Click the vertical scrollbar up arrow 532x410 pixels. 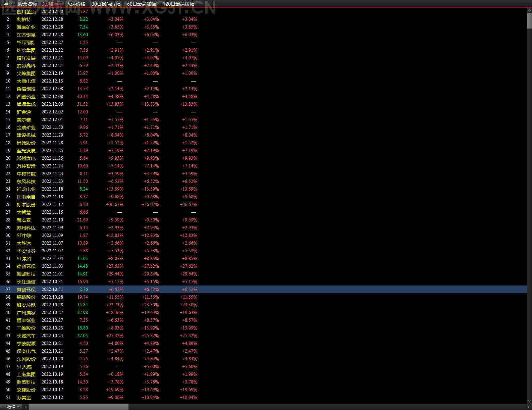(x=529, y=10)
